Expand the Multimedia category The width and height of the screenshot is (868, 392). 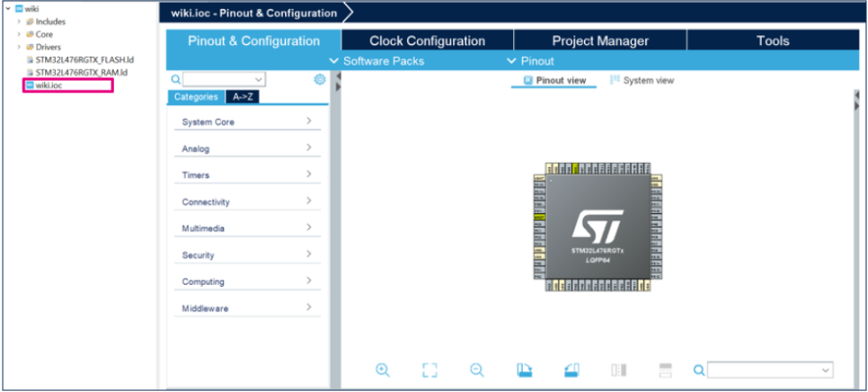point(247,228)
